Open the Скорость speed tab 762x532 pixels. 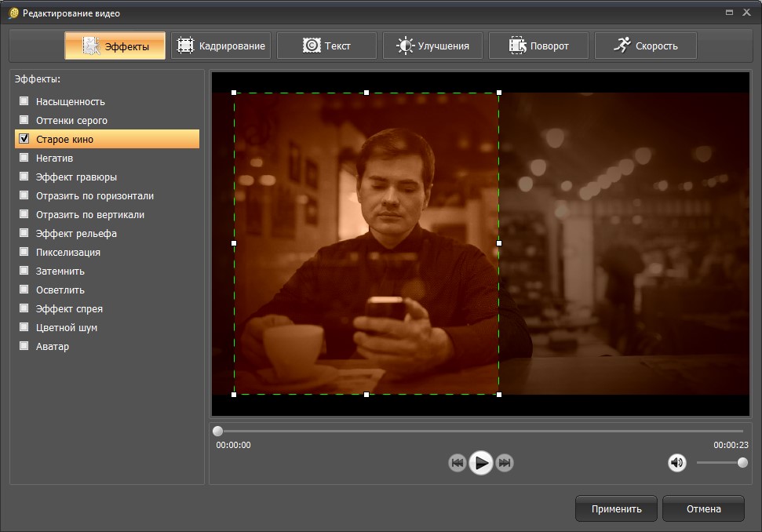645,46
